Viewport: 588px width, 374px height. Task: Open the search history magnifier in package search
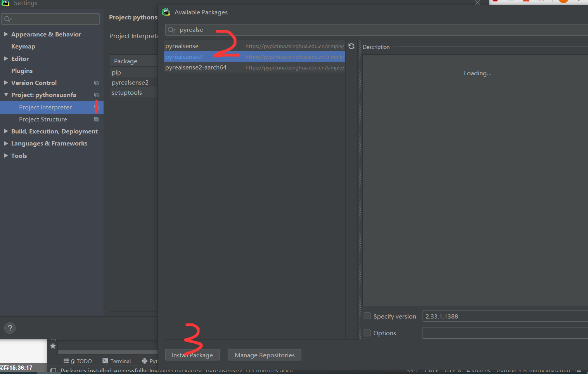coord(171,29)
